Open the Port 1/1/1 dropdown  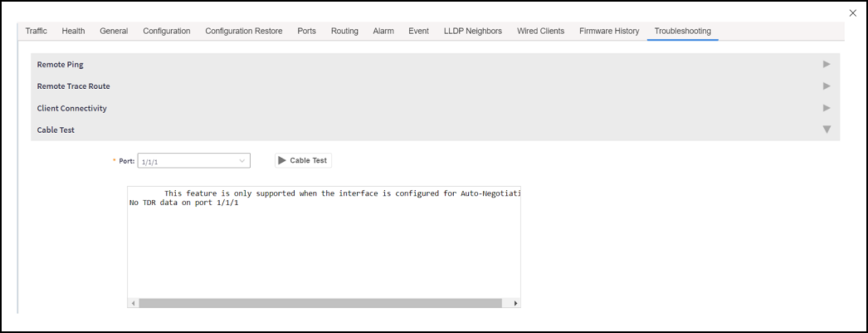(x=193, y=160)
